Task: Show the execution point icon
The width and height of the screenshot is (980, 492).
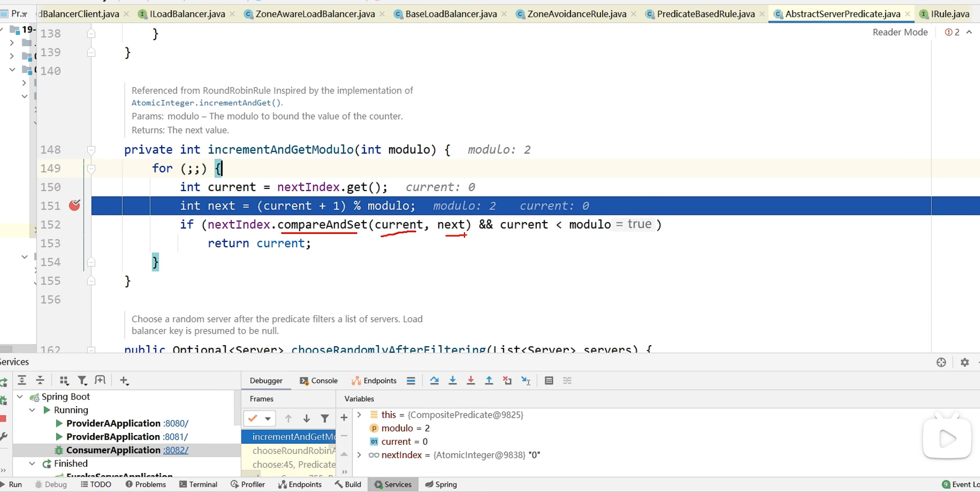Action: [411, 381]
